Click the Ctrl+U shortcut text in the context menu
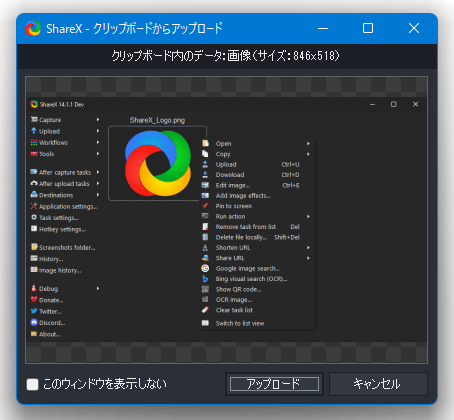This screenshot has width=454, height=420. pos(290,165)
